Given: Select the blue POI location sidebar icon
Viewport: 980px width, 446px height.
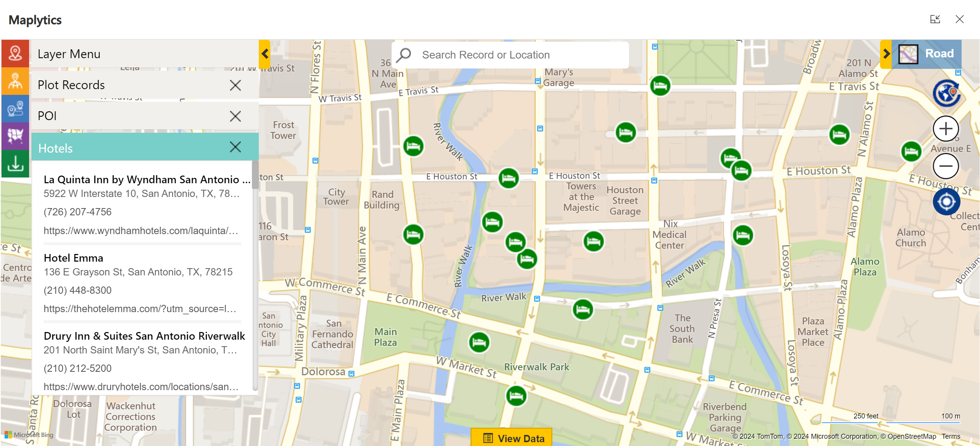Looking at the screenshot, I should (x=15, y=109).
